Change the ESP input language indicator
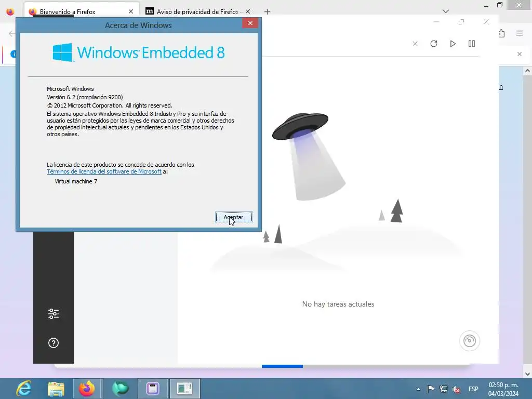This screenshot has width=532, height=399. tap(473, 389)
